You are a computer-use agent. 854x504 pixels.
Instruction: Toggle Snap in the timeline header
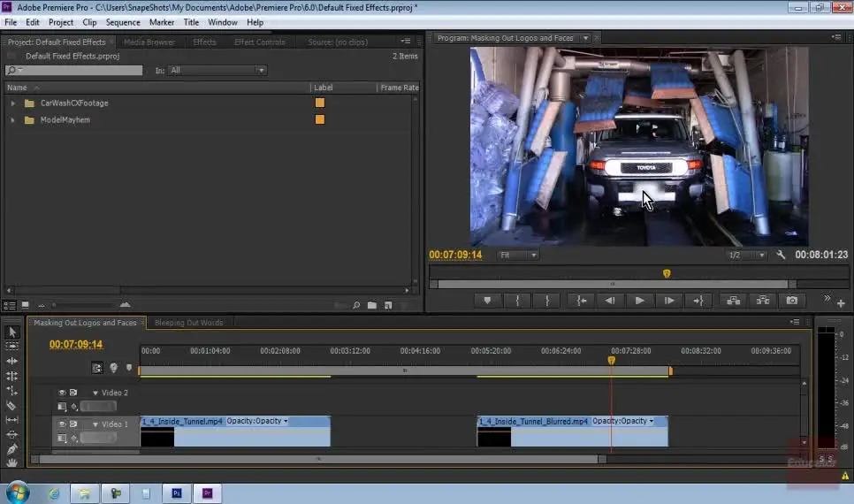coord(98,368)
